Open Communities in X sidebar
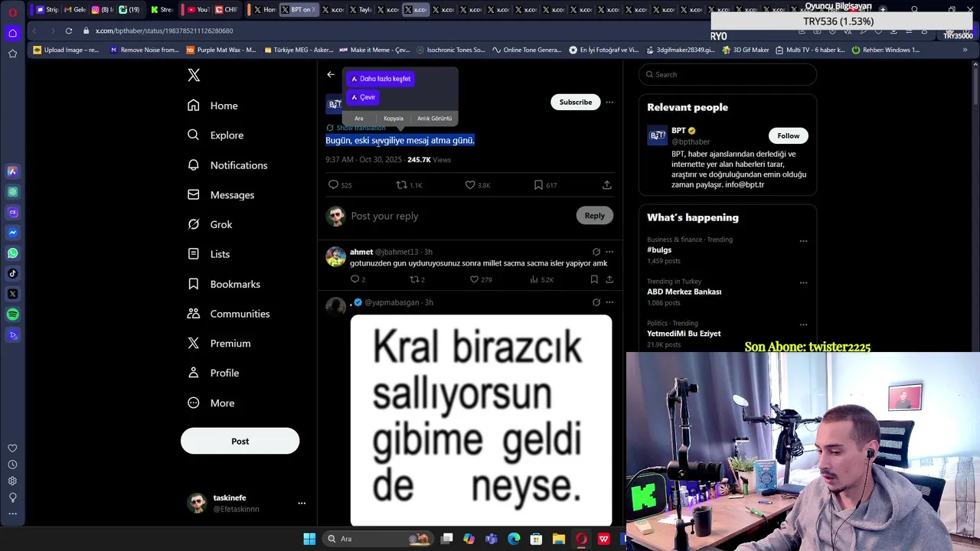980x551 pixels. [x=228, y=314]
